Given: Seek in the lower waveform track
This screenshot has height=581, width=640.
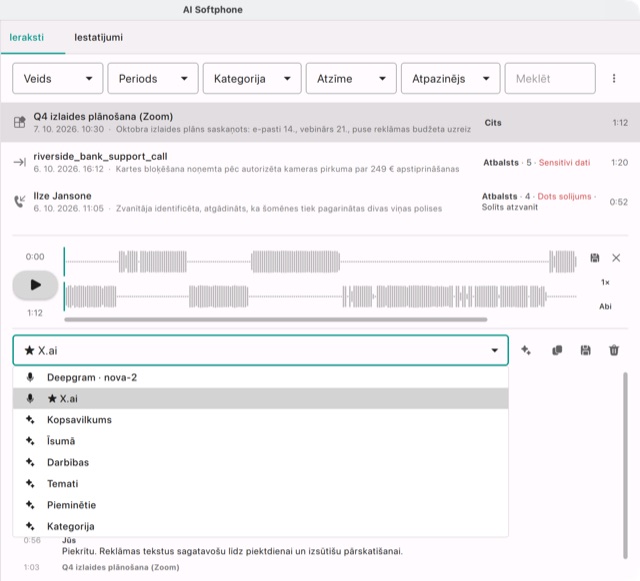Looking at the screenshot, I should click(x=320, y=296).
